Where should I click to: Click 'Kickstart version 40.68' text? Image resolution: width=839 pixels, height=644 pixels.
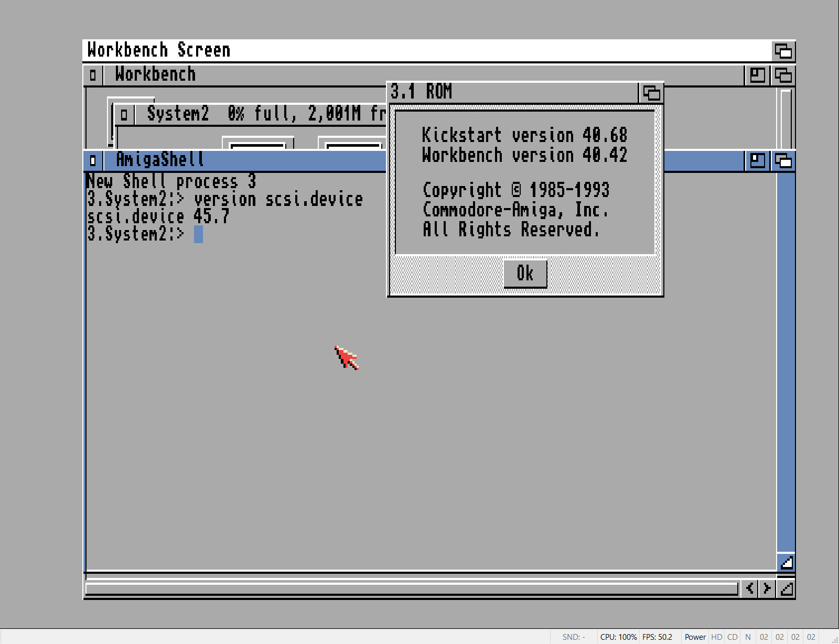[x=524, y=135]
